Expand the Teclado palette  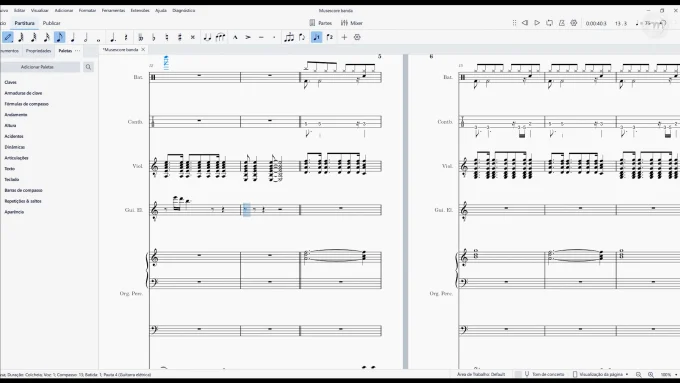pyautogui.click(x=12, y=180)
